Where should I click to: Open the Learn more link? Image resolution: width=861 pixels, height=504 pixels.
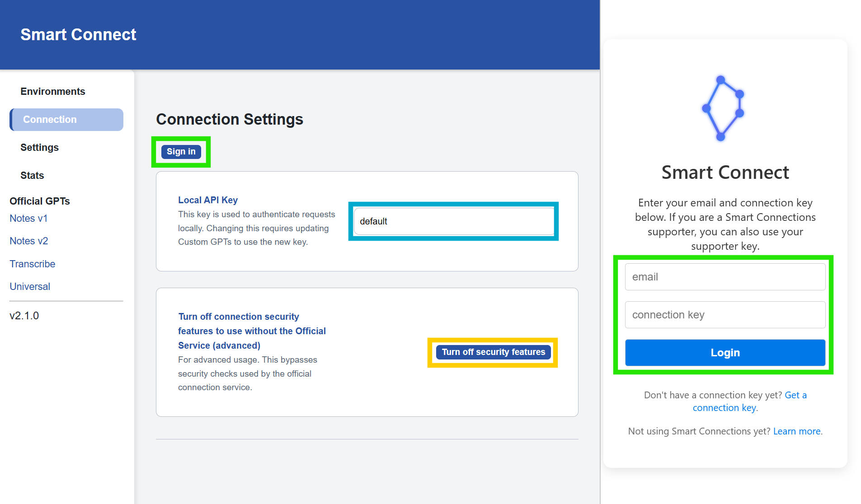[x=796, y=431]
